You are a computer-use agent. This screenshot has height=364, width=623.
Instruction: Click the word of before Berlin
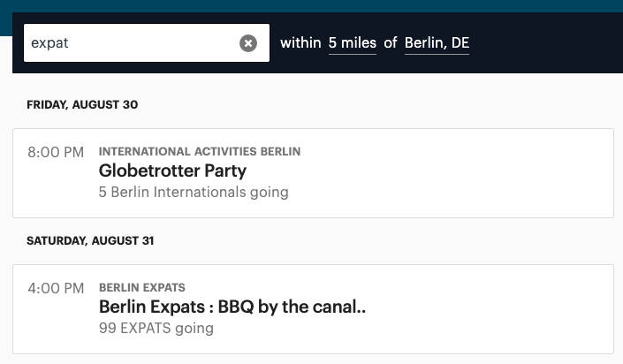391,43
